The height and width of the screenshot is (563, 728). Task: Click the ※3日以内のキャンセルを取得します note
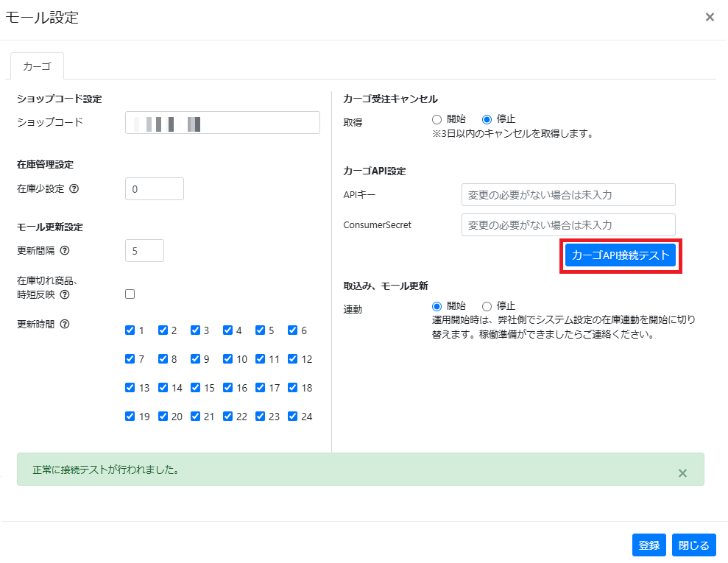[512, 134]
